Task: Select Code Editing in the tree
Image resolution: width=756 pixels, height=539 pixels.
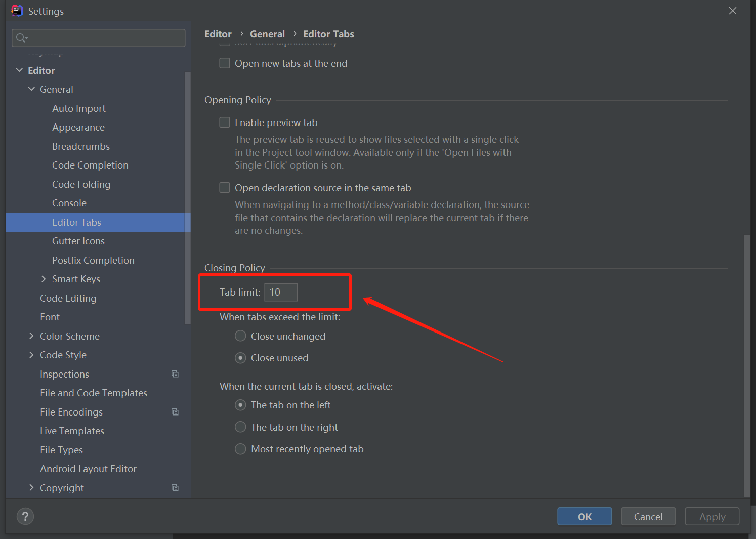Action: pyautogui.click(x=68, y=298)
